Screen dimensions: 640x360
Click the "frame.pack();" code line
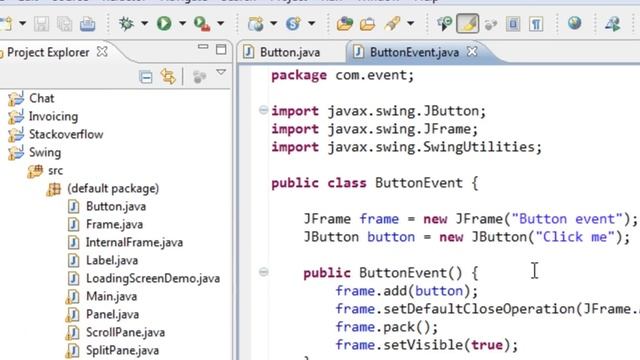point(387,327)
